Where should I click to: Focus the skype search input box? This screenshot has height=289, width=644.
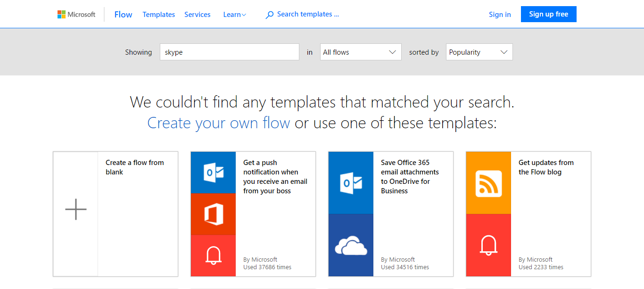pyautogui.click(x=230, y=52)
